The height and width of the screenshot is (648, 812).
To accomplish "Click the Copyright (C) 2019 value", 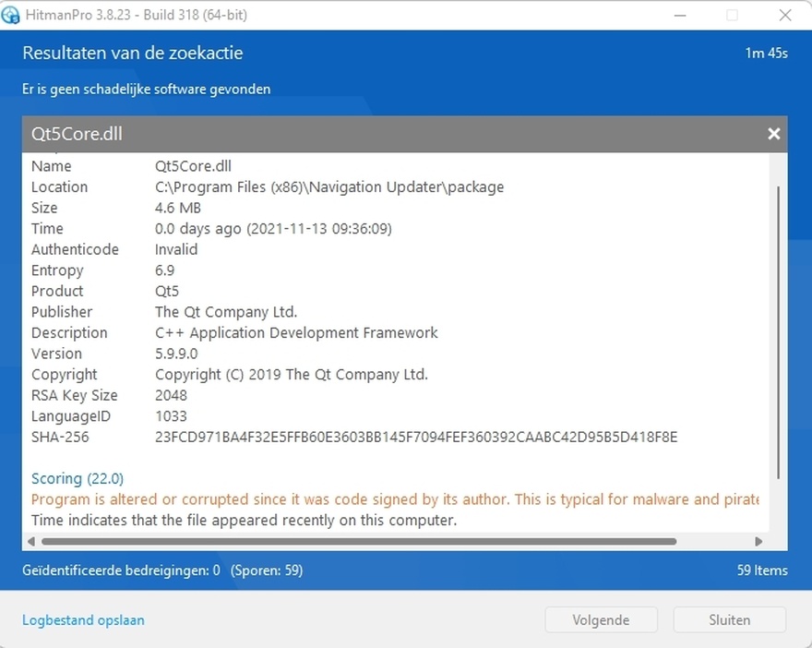I will click(292, 375).
